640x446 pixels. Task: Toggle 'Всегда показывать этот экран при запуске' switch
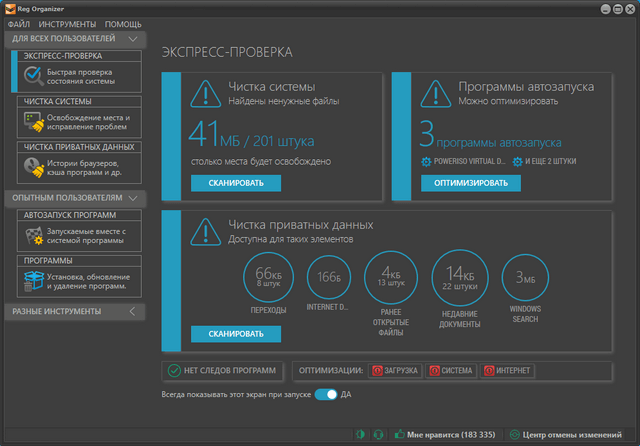coord(326,395)
